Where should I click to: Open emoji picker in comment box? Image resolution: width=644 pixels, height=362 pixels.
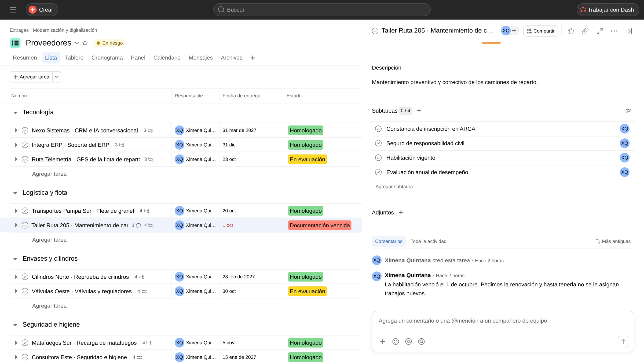(396, 341)
